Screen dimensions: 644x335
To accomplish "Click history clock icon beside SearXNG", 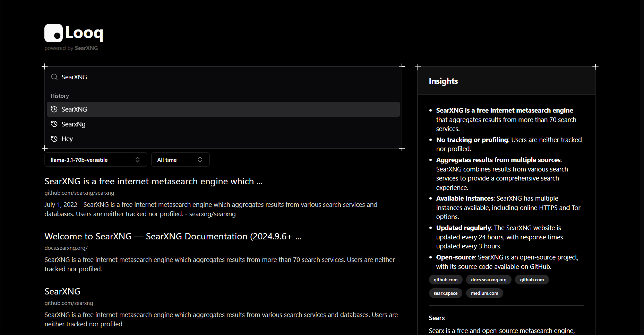I will tap(54, 109).
